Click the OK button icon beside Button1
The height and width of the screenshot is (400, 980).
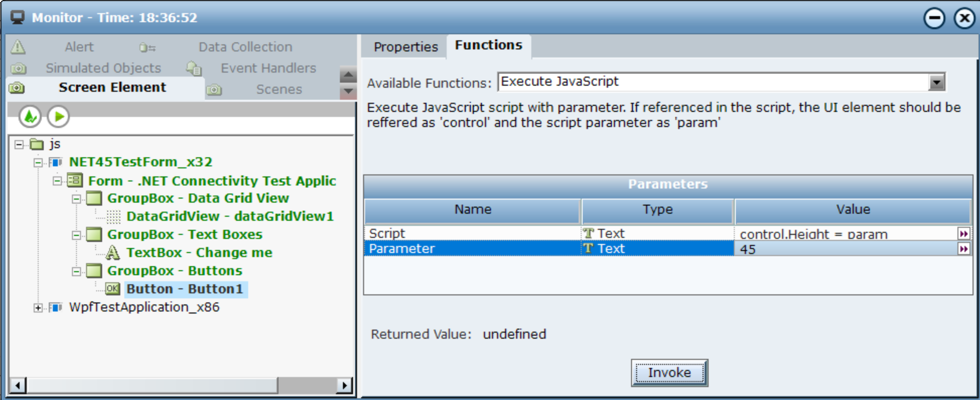pyautogui.click(x=112, y=289)
